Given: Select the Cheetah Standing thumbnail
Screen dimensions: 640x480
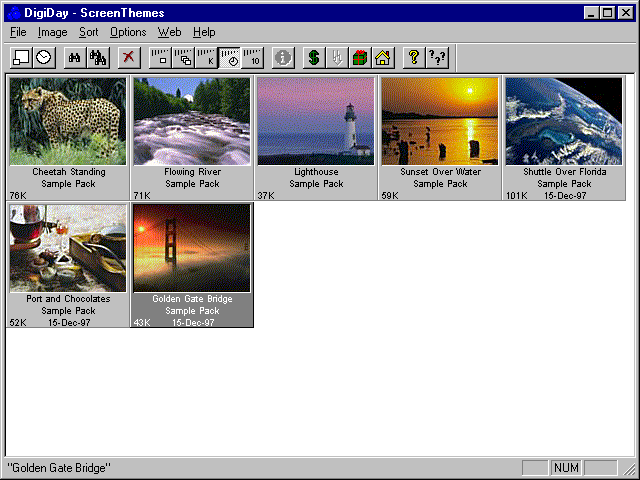Looking at the screenshot, I should (x=68, y=121).
